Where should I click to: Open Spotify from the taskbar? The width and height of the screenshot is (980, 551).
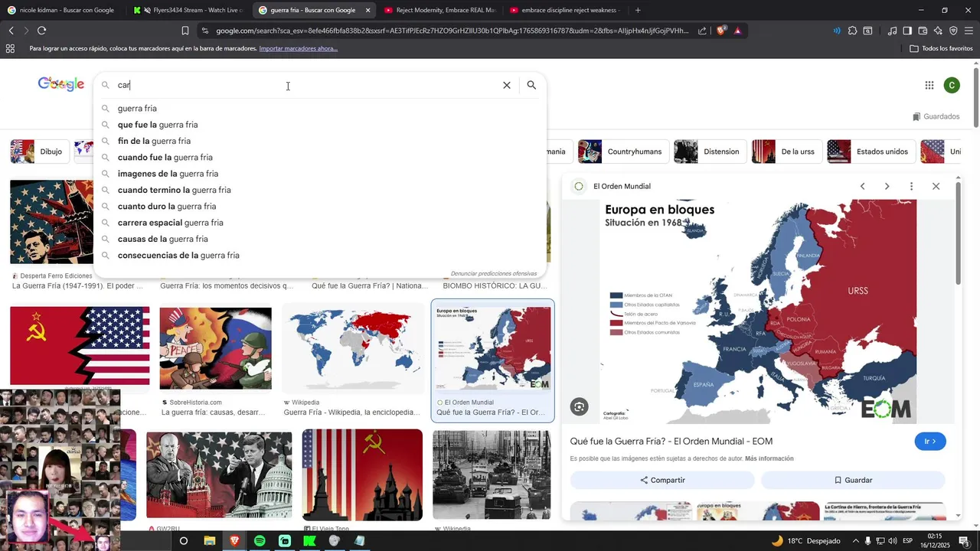pyautogui.click(x=260, y=541)
